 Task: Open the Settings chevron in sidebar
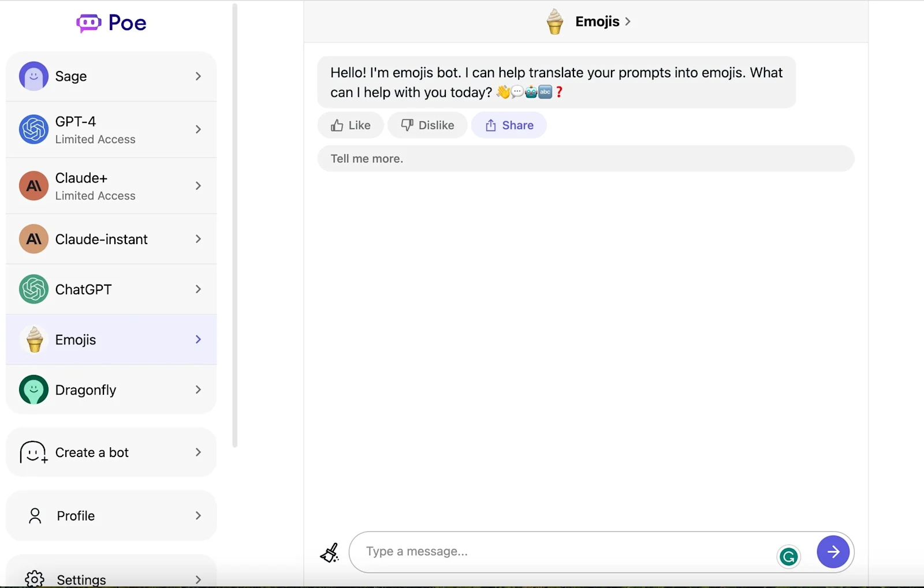[198, 579]
